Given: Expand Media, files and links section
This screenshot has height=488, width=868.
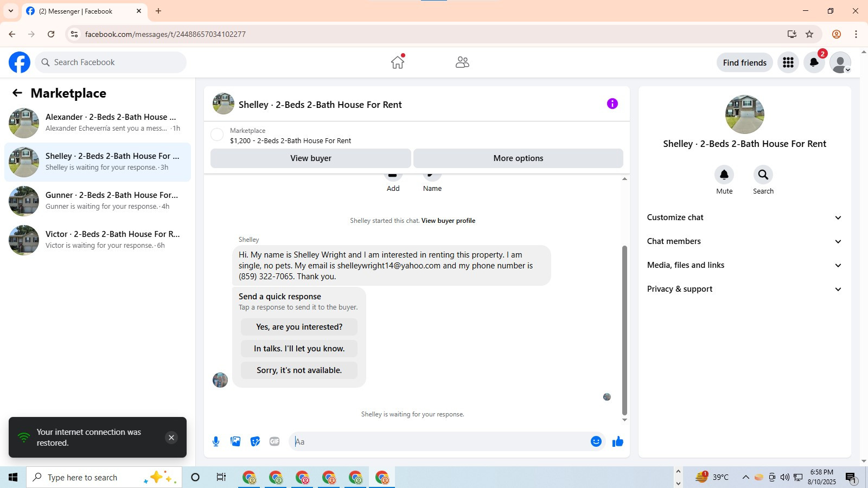Looking at the screenshot, I should click(745, 265).
